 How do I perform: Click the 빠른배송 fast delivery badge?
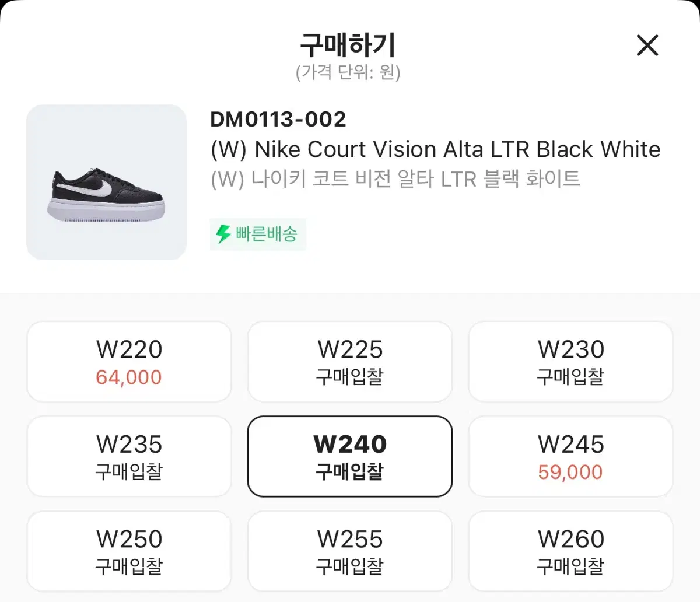pyautogui.click(x=258, y=235)
